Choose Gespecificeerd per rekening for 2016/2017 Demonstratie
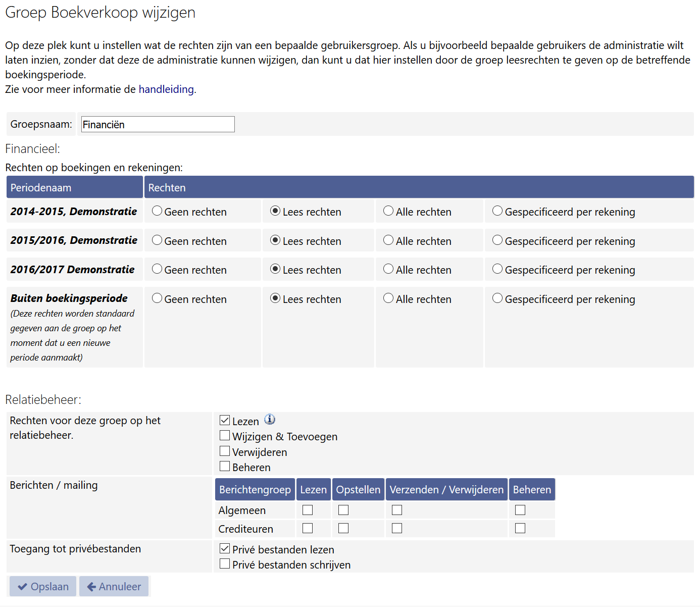The image size is (700, 616). (497, 269)
